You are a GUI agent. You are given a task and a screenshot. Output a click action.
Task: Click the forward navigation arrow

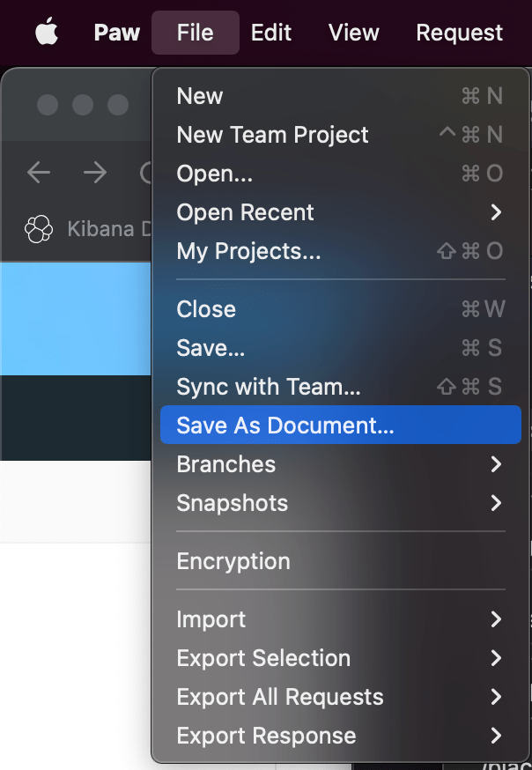[x=95, y=173]
